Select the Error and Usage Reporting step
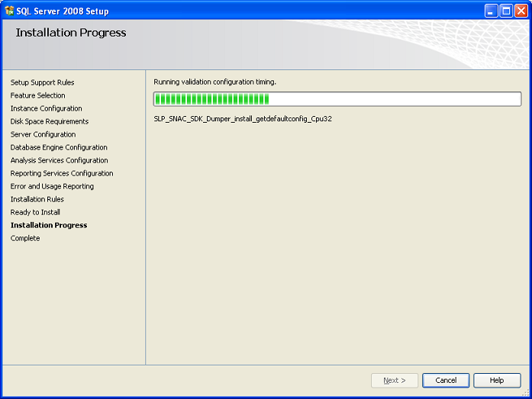Screen dimensions: 532x399 coord(52,186)
